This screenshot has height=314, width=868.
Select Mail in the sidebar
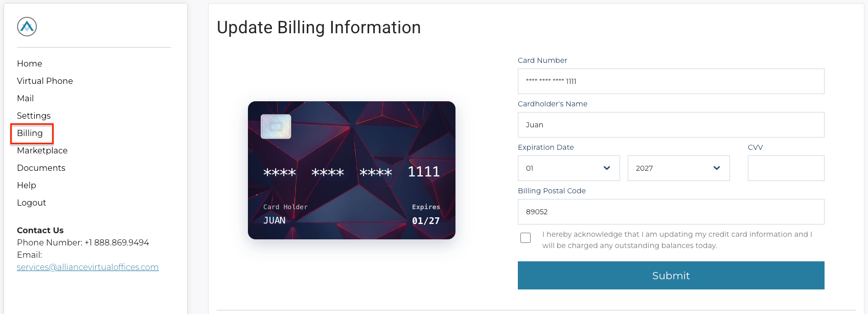point(26,98)
